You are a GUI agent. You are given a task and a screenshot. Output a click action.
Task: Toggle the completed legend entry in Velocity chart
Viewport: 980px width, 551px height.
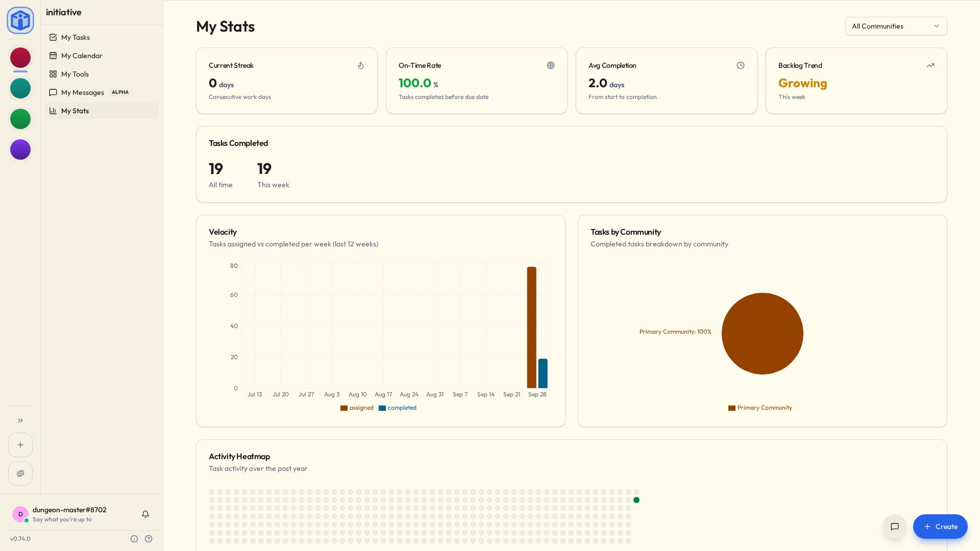398,408
